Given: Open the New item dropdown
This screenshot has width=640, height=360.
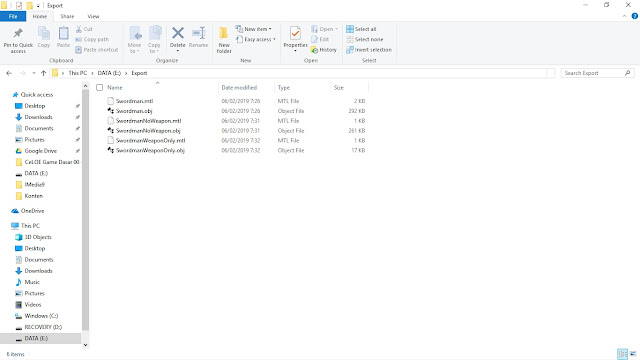Looking at the screenshot, I should pos(253,29).
